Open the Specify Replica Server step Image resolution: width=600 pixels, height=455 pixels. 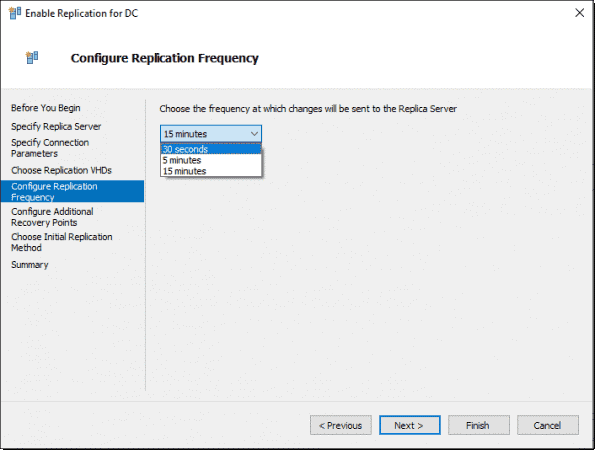(x=56, y=127)
